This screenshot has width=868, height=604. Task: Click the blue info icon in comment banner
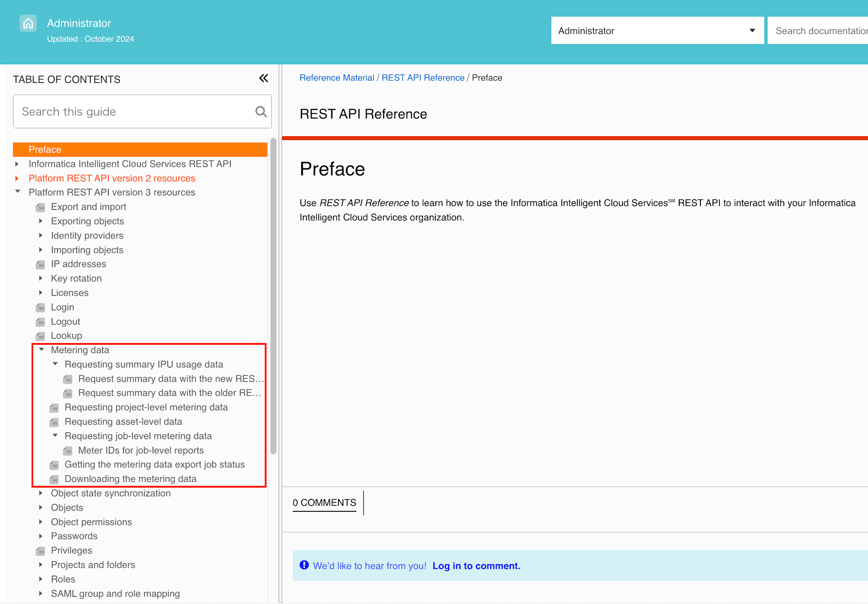[x=304, y=565]
